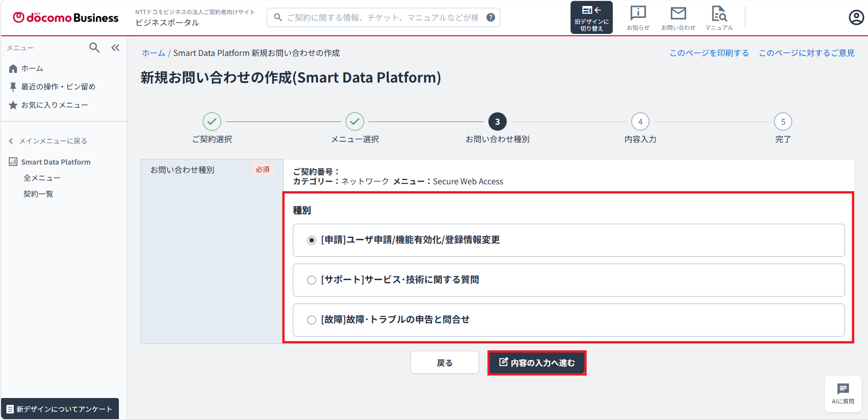Open 全メニュー under Smart Data Platform

42,178
